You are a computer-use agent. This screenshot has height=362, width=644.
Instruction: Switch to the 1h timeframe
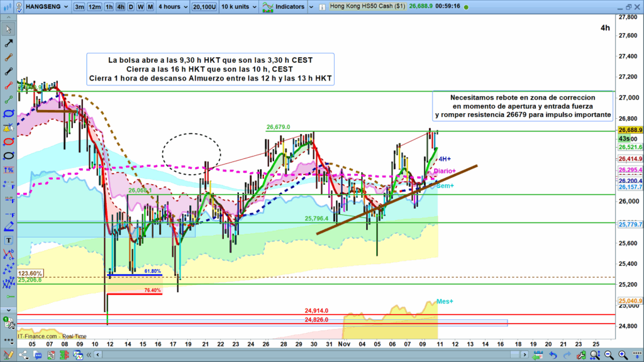[109, 7]
